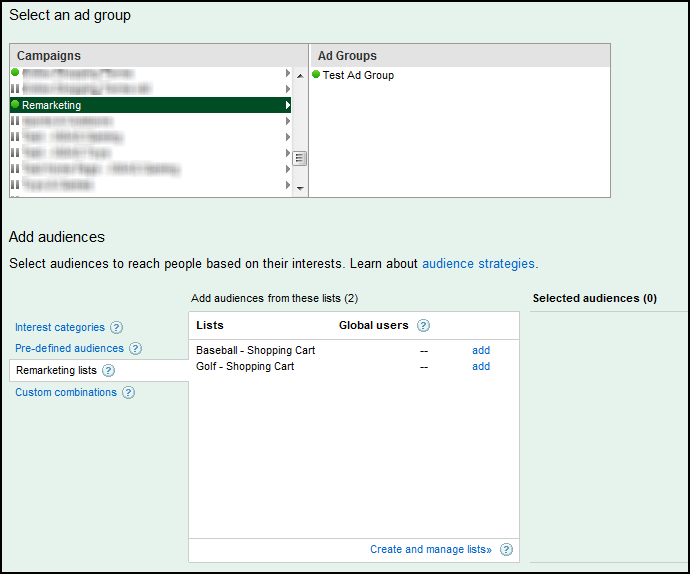Image resolution: width=690 pixels, height=574 pixels.
Task: Click help icon next to Interest categories
Action: pos(117,327)
